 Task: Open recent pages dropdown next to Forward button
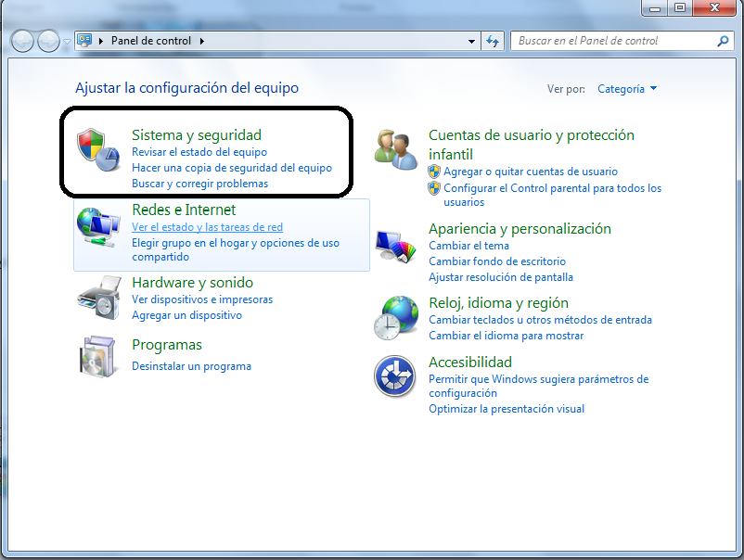68,42
